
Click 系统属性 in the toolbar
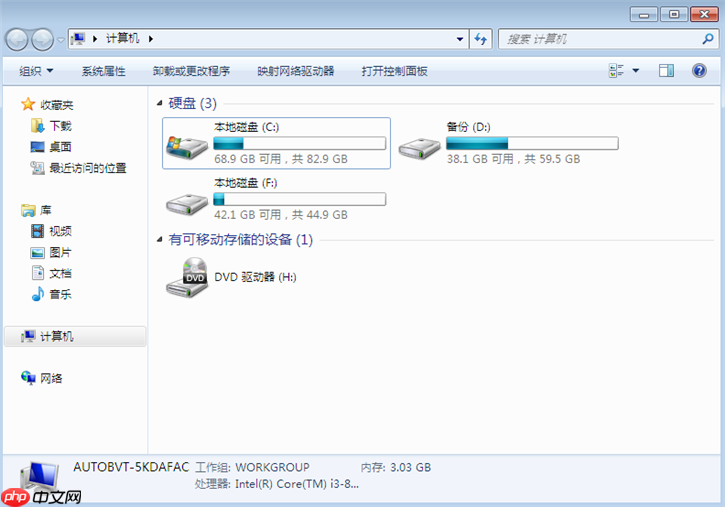tap(104, 71)
